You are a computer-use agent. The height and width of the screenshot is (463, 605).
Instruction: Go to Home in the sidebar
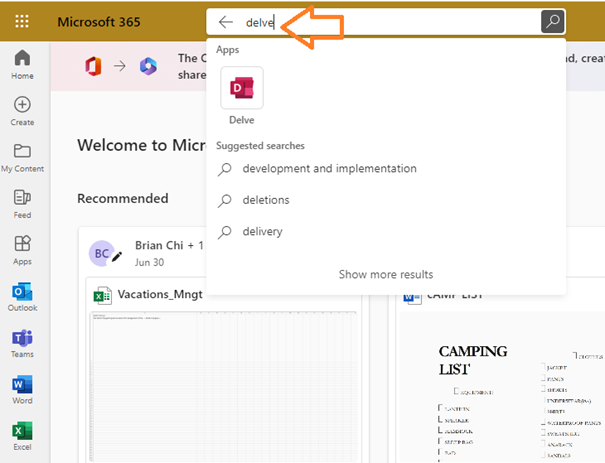coord(22,65)
